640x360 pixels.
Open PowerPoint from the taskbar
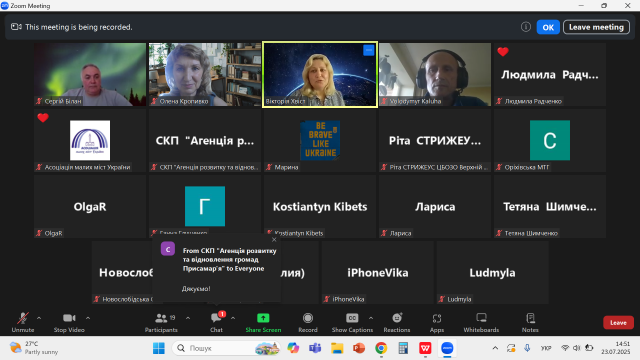(359, 348)
